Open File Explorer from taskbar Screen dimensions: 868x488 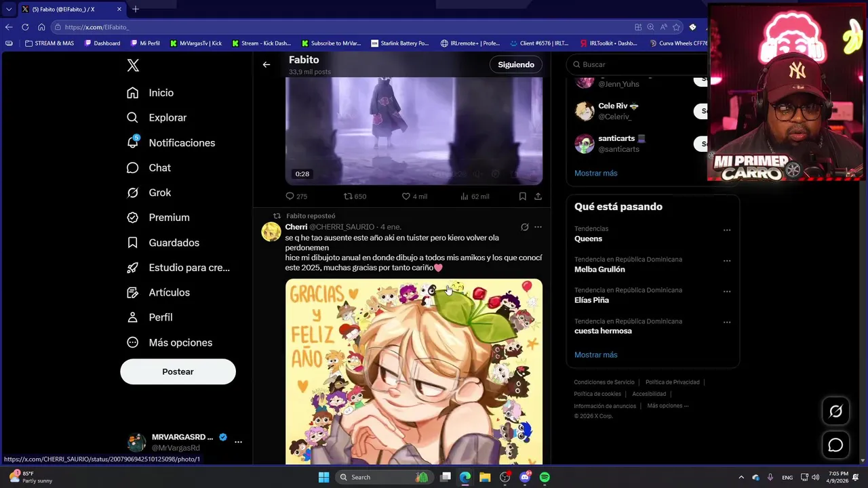coord(485,477)
